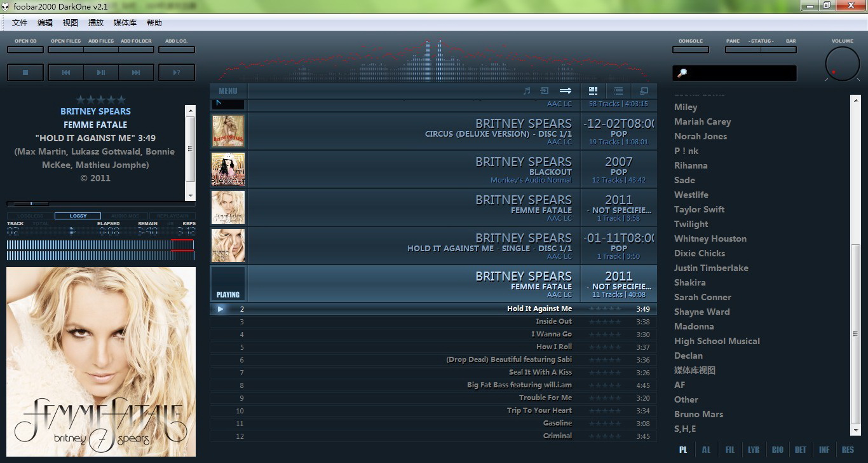This screenshot has height=463, width=868.
Task: Switch to the INF tab
Action: pos(824,450)
